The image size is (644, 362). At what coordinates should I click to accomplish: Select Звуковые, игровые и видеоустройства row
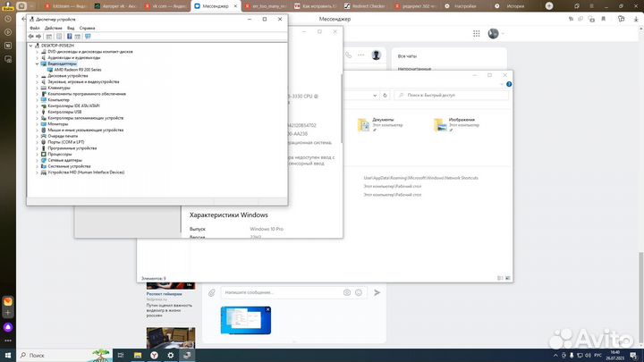coord(83,81)
